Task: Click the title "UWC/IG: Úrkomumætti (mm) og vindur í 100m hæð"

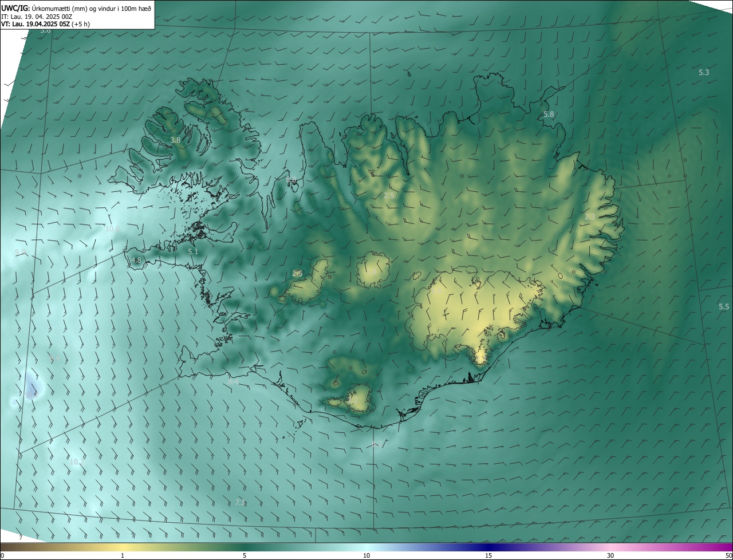Action: click(x=76, y=8)
